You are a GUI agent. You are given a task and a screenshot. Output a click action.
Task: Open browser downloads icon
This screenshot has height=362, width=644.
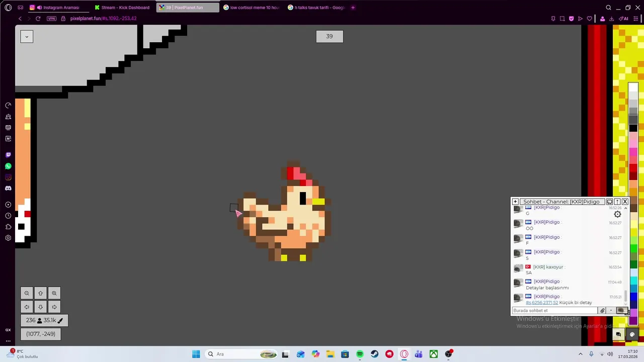(611, 19)
